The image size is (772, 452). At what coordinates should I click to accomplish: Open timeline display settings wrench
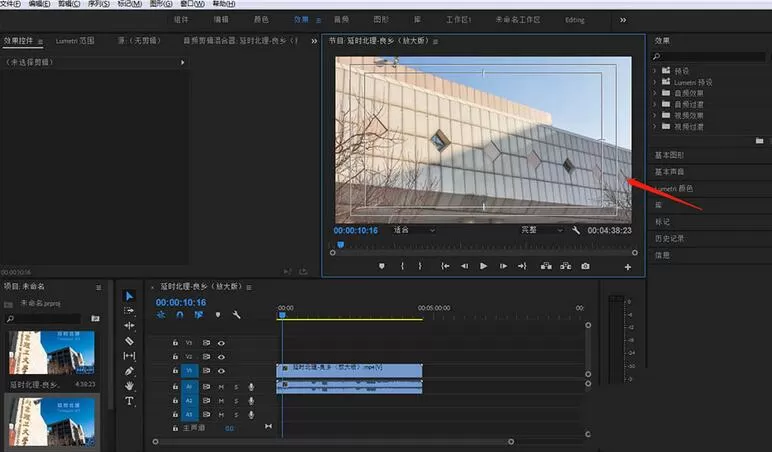coord(236,315)
